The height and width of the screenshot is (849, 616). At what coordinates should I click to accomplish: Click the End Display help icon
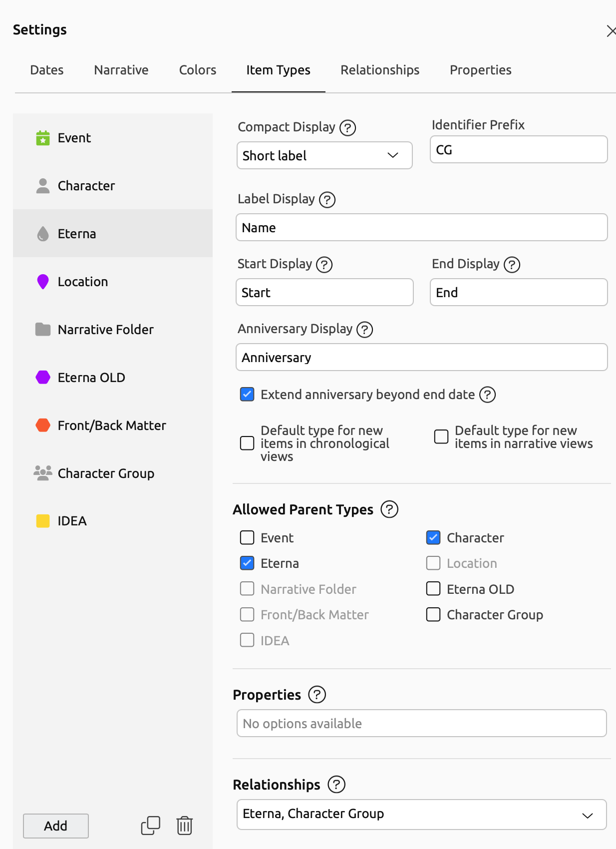point(512,265)
